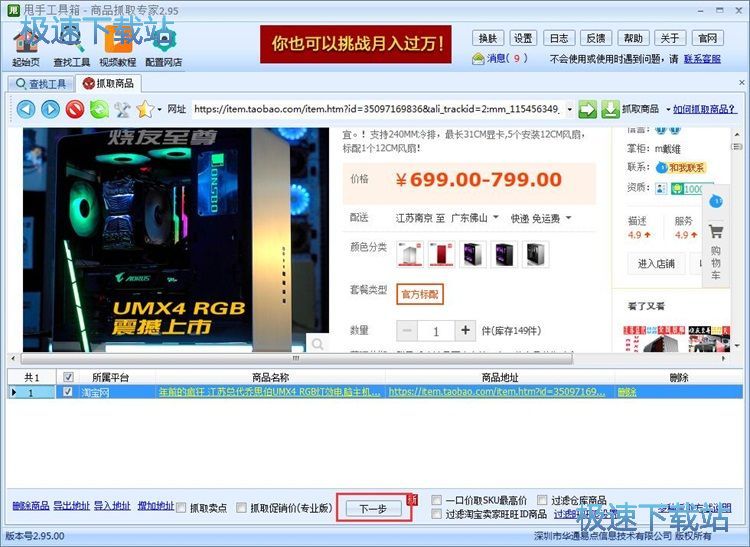Click the quantity input field showing 1
The height and width of the screenshot is (547, 750).
(436, 330)
